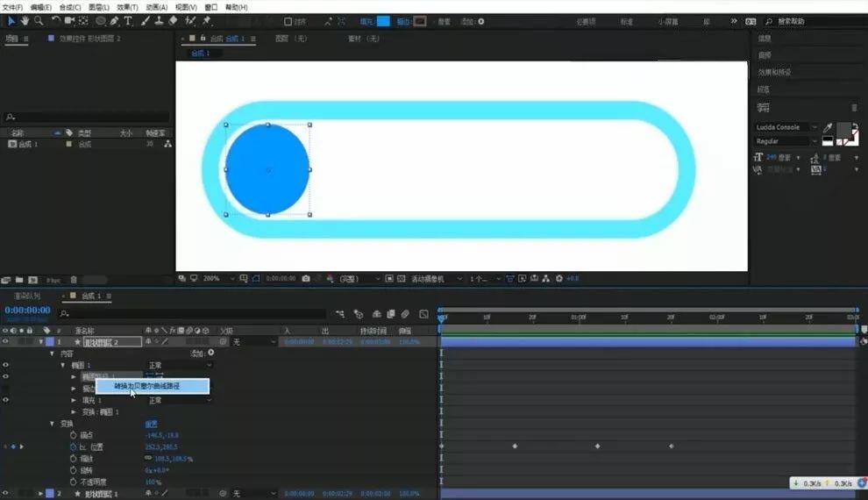Image resolution: width=868 pixels, height=500 pixels.
Task: Collapse the 变换 transform group
Action: click(x=52, y=424)
